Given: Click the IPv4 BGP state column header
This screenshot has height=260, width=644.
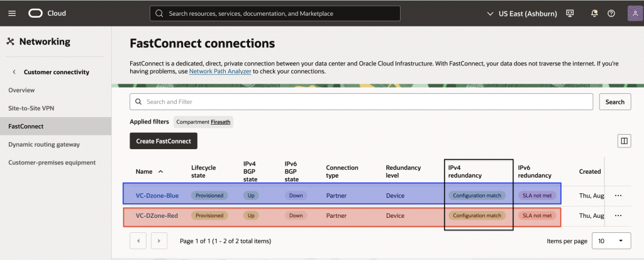Looking at the screenshot, I should (x=250, y=172).
